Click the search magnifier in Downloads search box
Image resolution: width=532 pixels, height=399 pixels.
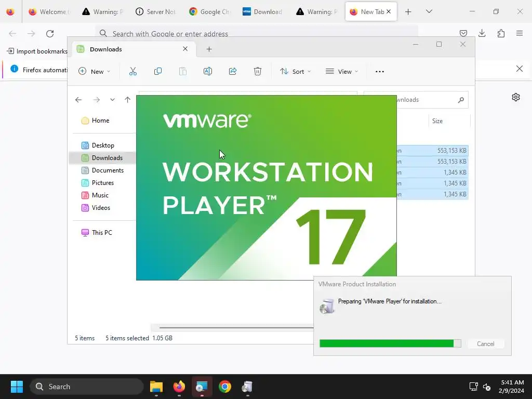coord(461,100)
